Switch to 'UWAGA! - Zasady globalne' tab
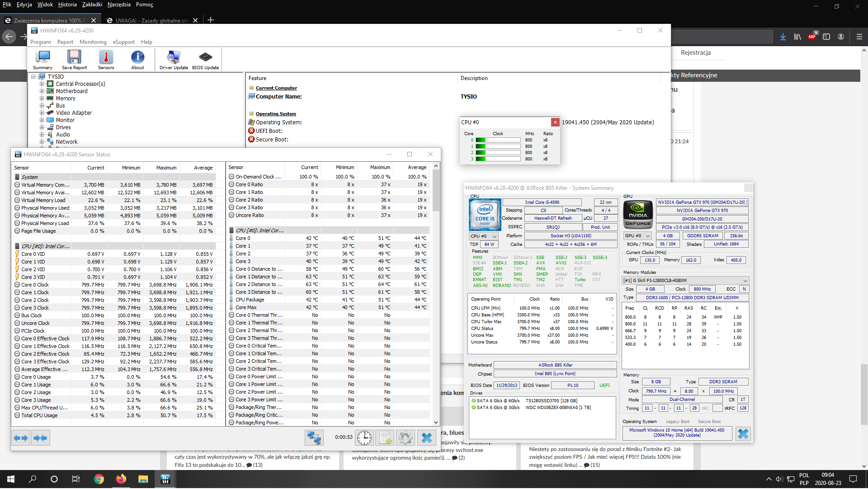868x489 pixels. 152,20
